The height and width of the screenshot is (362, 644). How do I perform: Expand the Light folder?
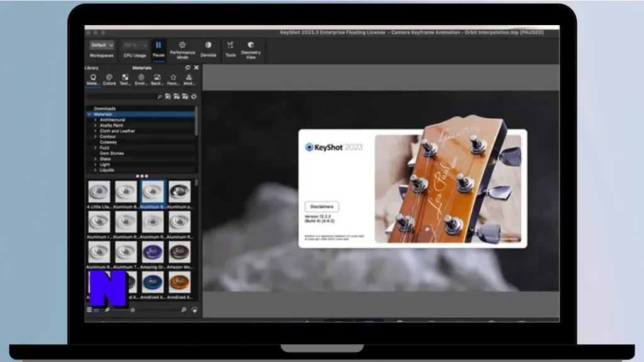(96, 165)
